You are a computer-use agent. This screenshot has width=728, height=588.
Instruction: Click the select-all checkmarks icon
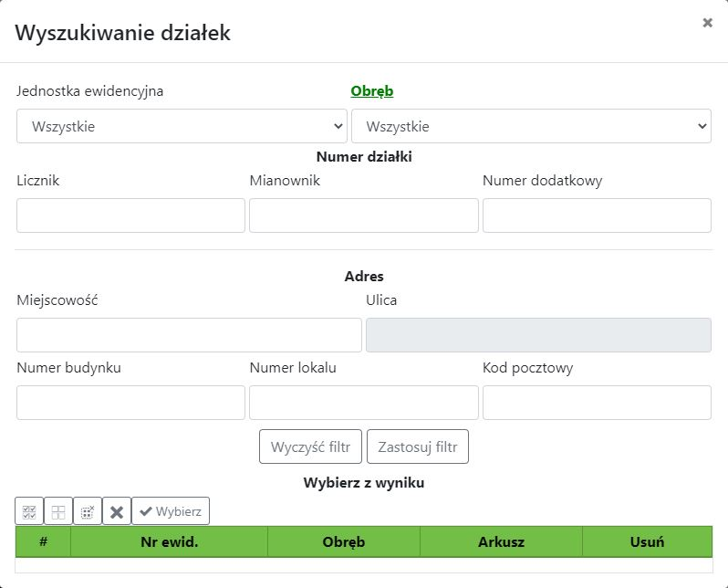coord(29,511)
